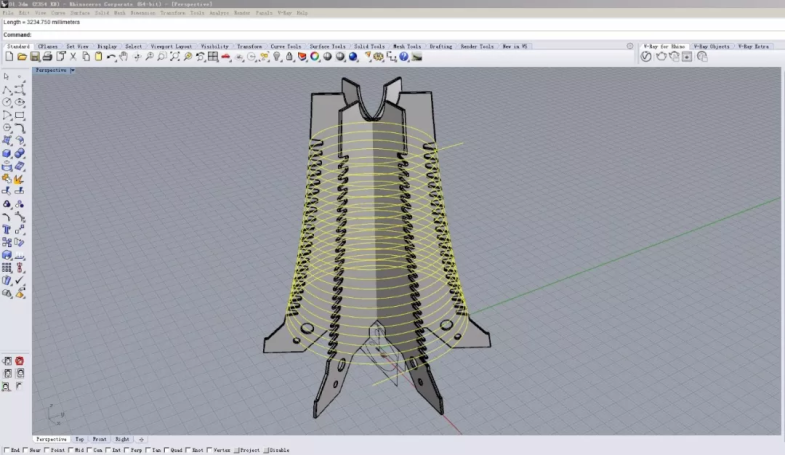Click the Undo arrow icon

110,57
